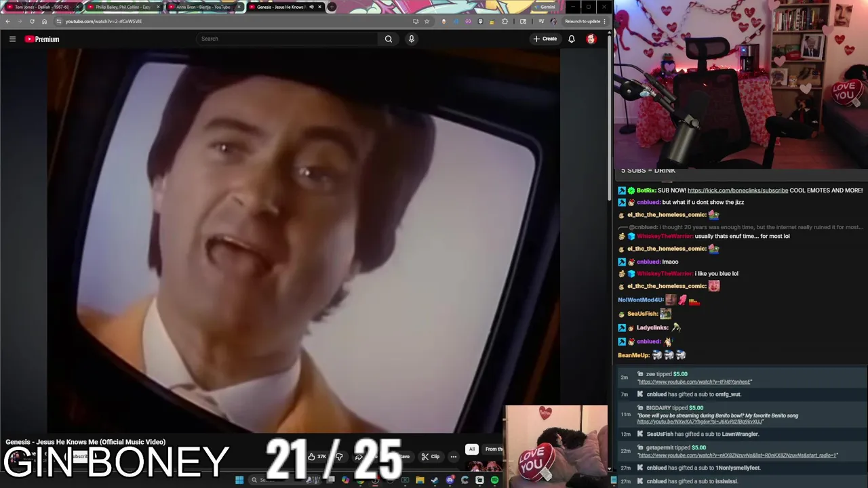This screenshot has width=868, height=488.
Task: Reload the page with the refresh icon
Action: 32,21
